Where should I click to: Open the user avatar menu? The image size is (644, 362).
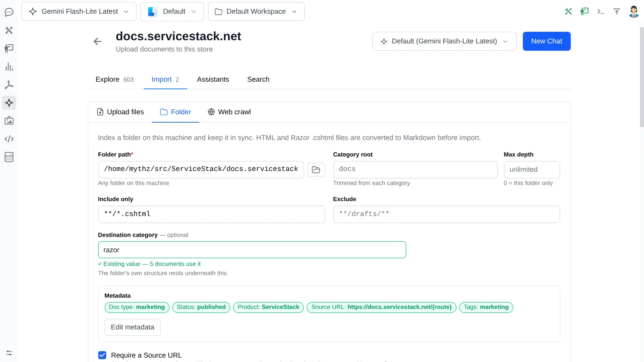(x=634, y=11)
